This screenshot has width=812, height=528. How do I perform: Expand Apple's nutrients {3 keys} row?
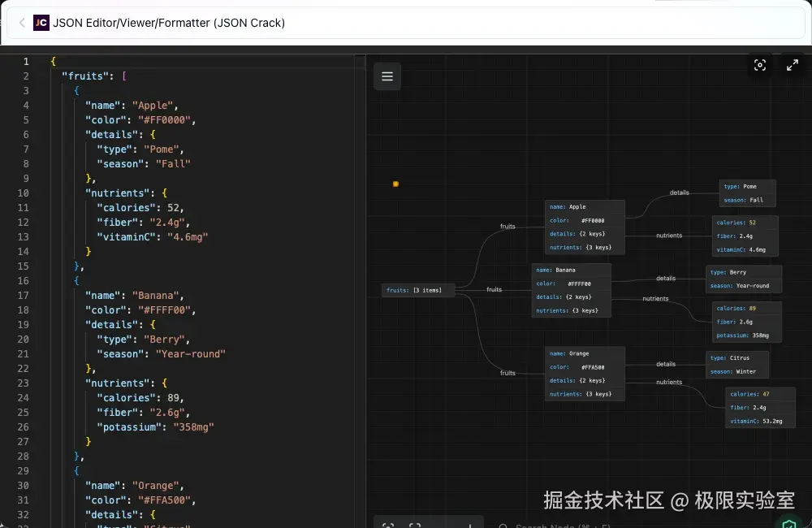click(585, 248)
